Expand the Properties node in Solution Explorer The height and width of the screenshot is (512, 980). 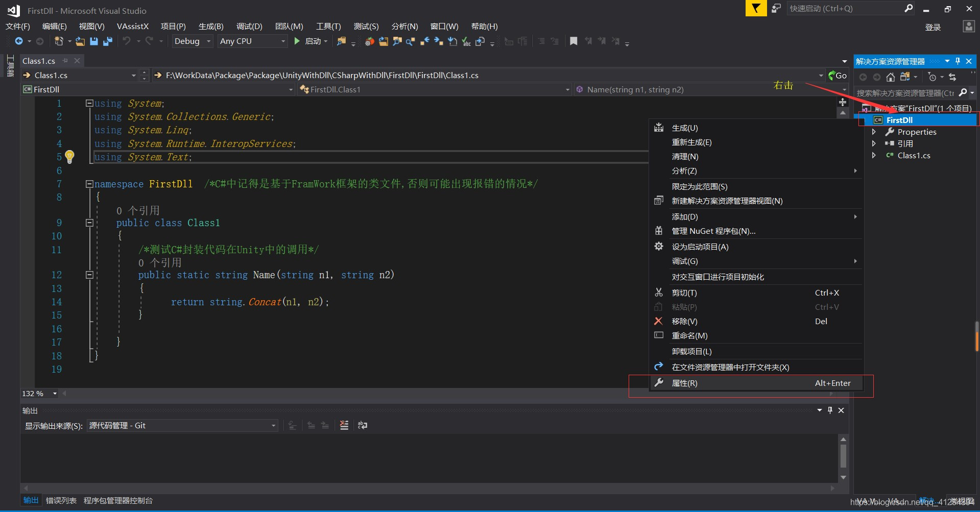(x=874, y=132)
